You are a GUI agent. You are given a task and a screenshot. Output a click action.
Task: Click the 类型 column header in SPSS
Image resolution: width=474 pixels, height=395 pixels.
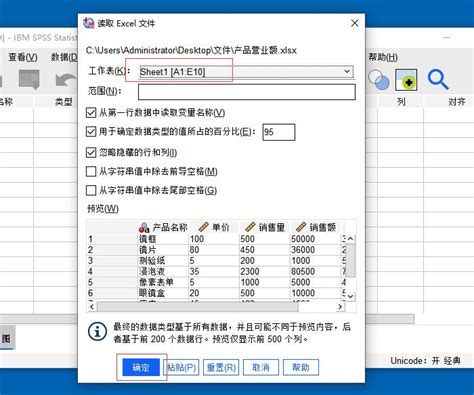[63, 102]
